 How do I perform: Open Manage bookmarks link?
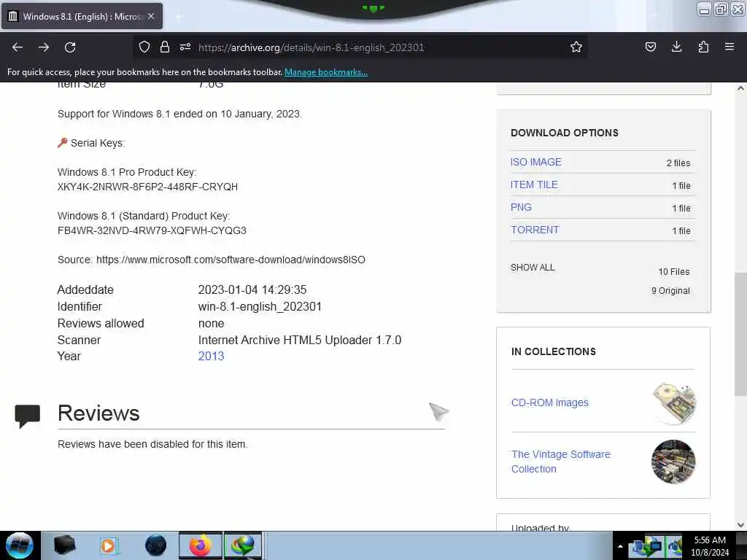coord(326,72)
